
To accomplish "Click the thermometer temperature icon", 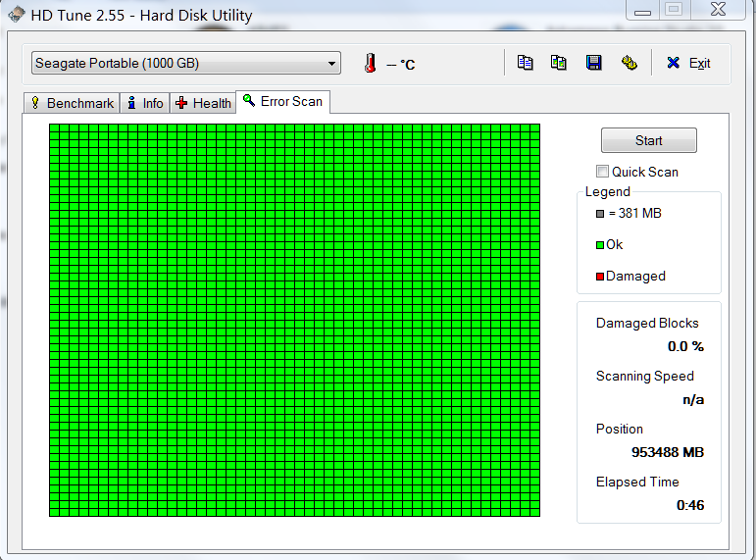I will (371, 63).
